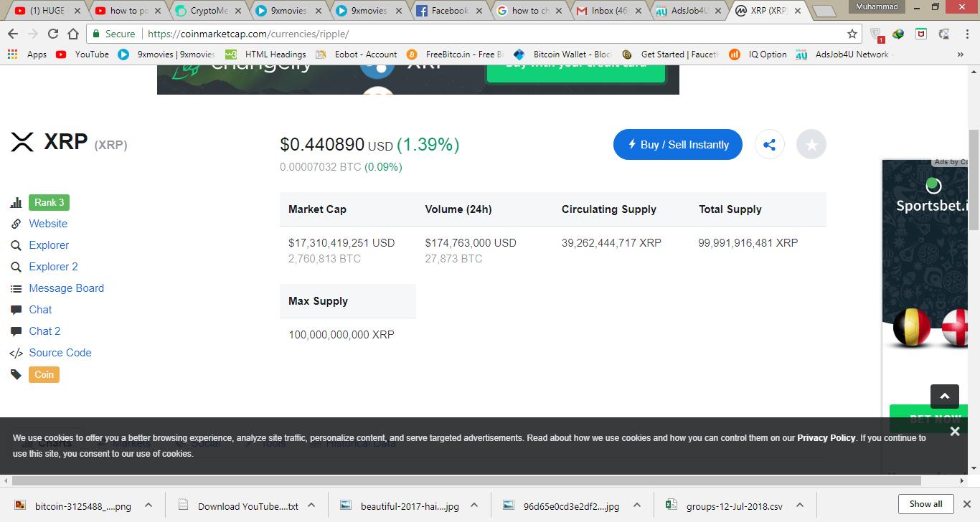Open the green globe extension icon
This screenshot has width=980, height=522.
(x=898, y=34)
